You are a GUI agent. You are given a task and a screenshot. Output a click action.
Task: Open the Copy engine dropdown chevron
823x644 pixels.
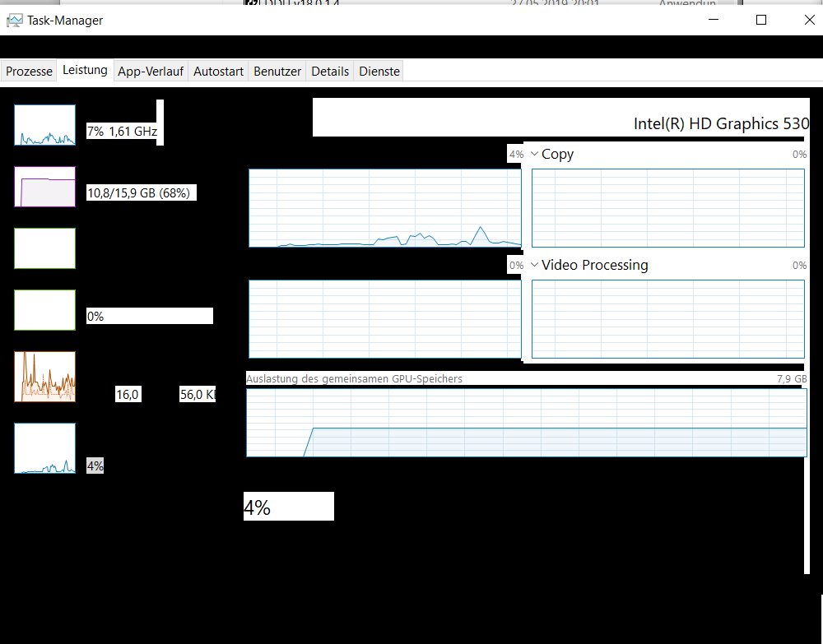(534, 154)
